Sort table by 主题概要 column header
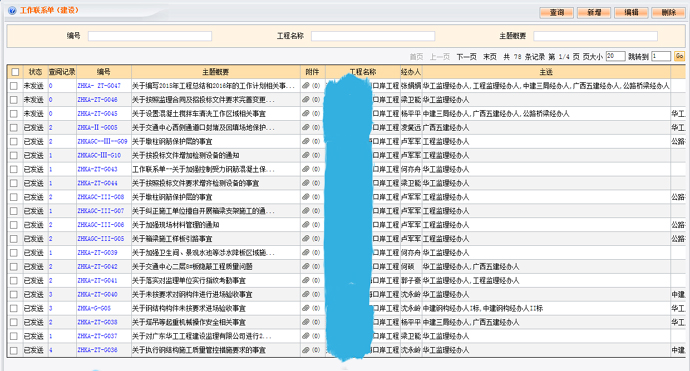690x371 pixels. click(216, 72)
